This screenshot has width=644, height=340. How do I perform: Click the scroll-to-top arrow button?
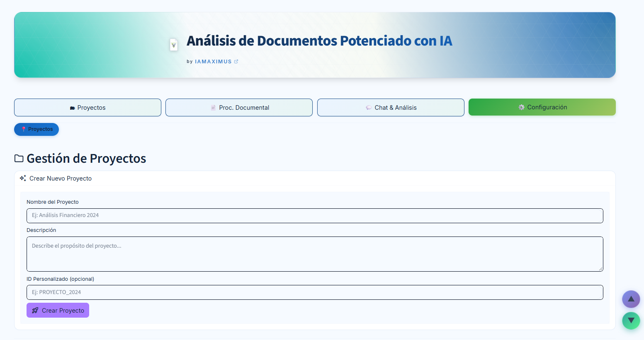tap(631, 299)
